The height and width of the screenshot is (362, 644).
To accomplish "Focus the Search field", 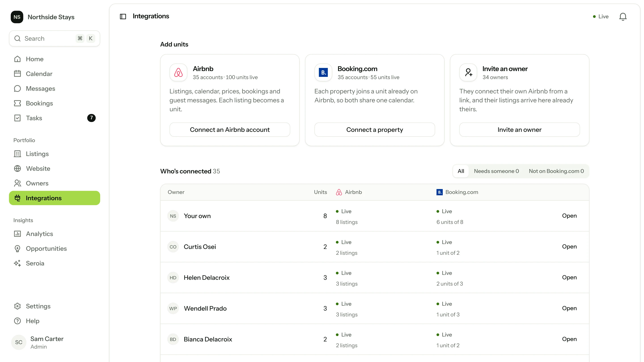I will pyautogui.click(x=55, y=38).
